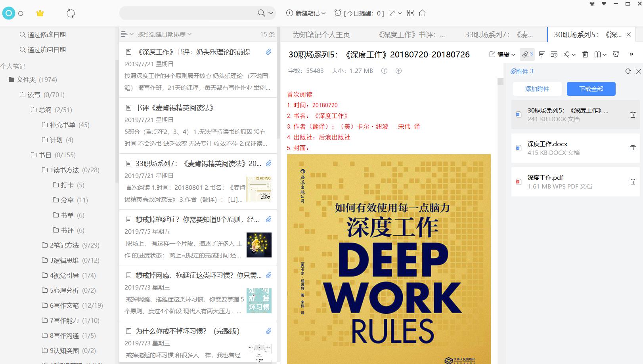The image size is (643, 364).
Task: Delete the 深度工作.pdf attachment
Action: pos(633,182)
